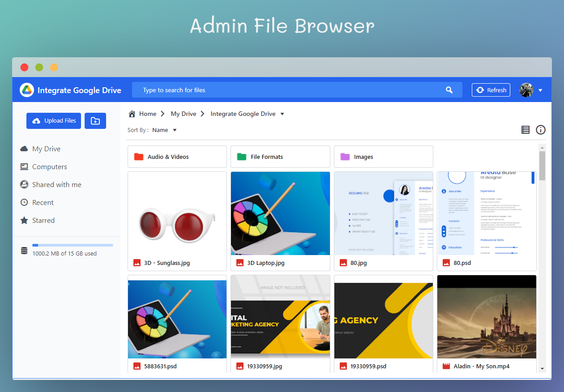
Task: Switch to list view icon
Action: (526, 130)
